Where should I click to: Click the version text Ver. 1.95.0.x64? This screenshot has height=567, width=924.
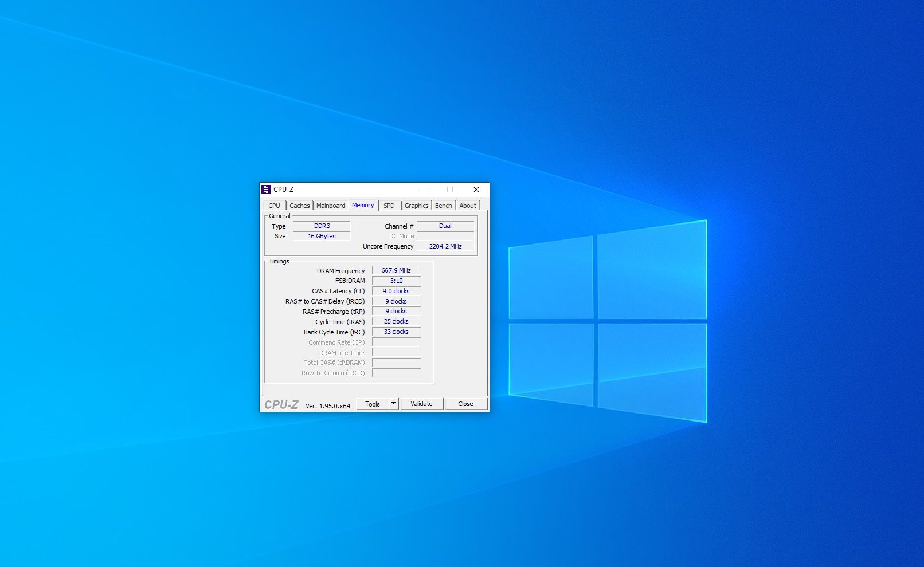click(328, 406)
